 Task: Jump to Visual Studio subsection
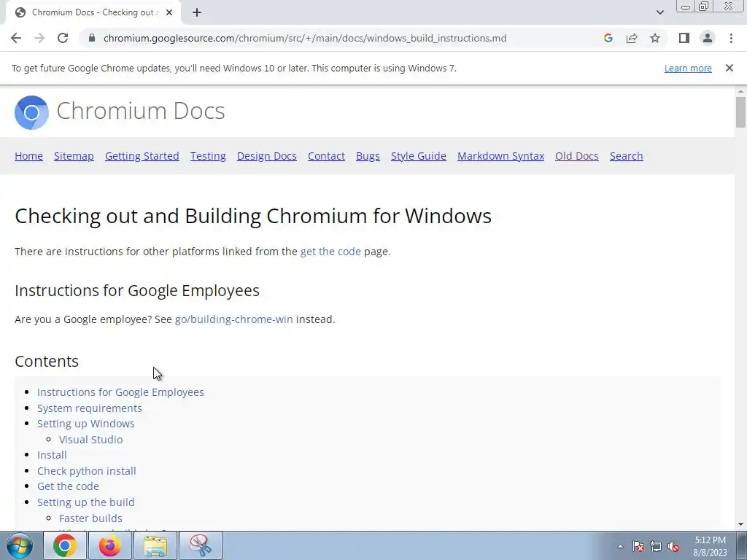(91, 440)
